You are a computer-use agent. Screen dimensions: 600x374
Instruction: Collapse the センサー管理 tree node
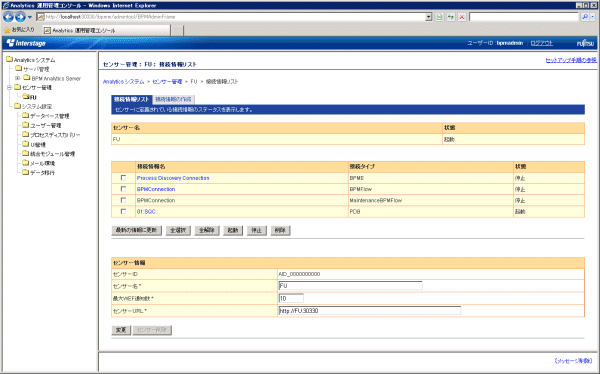9,87
